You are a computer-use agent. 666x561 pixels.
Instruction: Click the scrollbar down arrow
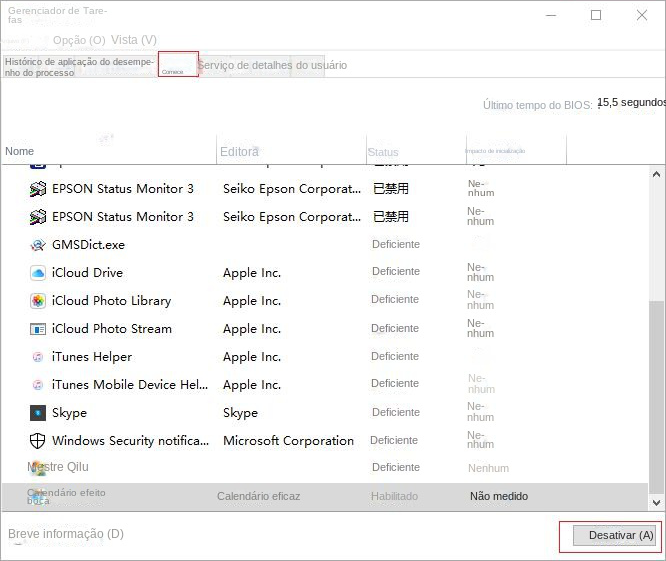pos(656,503)
